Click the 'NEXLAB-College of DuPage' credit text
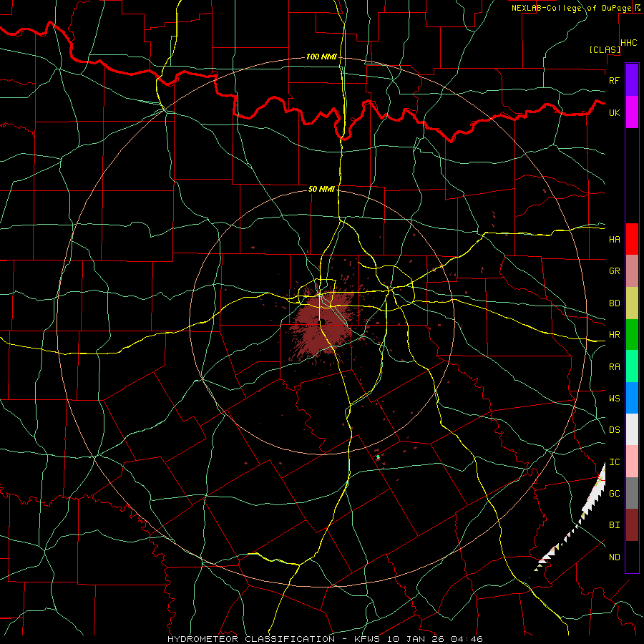 tap(571, 8)
